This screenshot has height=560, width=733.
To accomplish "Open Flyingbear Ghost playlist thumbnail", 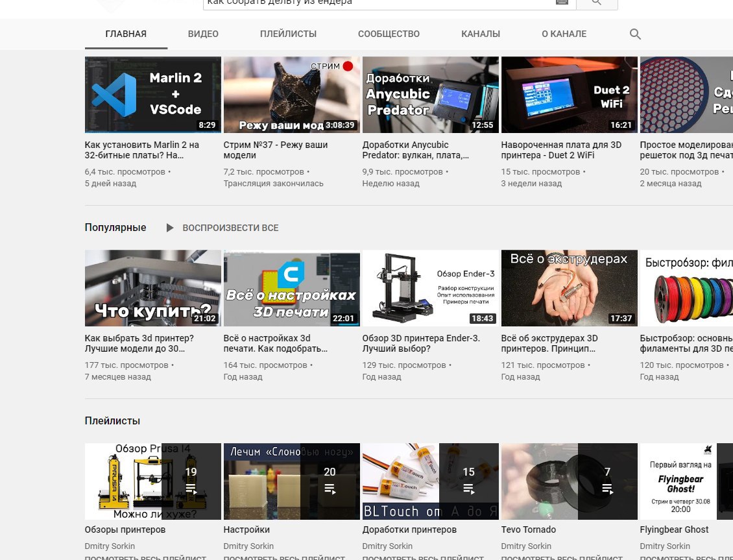I will click(x=686, y=481).
